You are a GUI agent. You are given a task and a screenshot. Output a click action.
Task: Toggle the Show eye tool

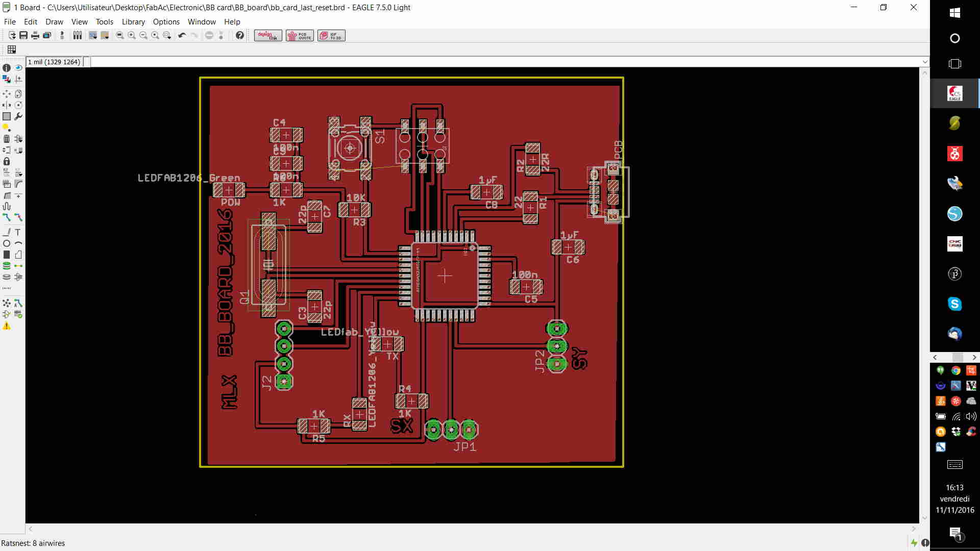point(18,68)
